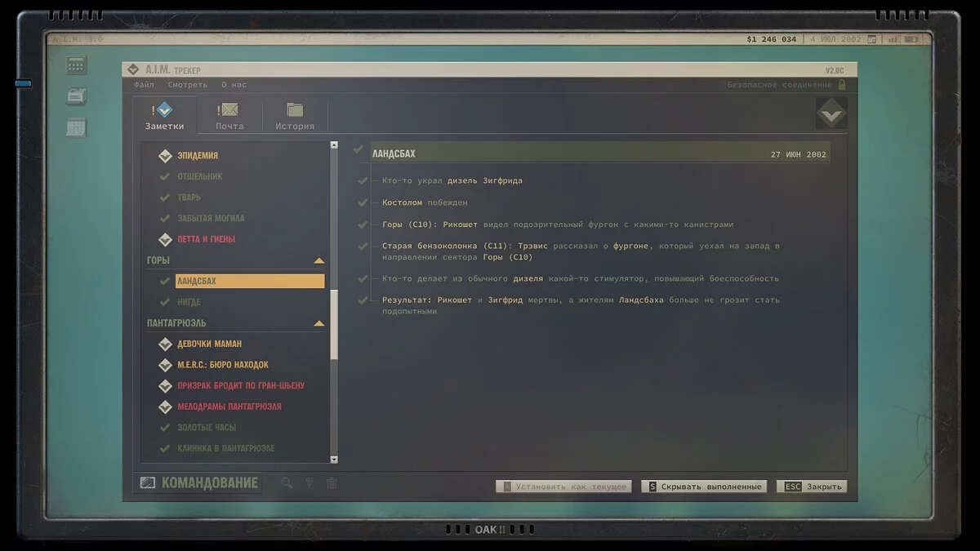Click the quest list scrollbar up arrow
The width and height of the screenshot is (980, 551).
(334, 145)
